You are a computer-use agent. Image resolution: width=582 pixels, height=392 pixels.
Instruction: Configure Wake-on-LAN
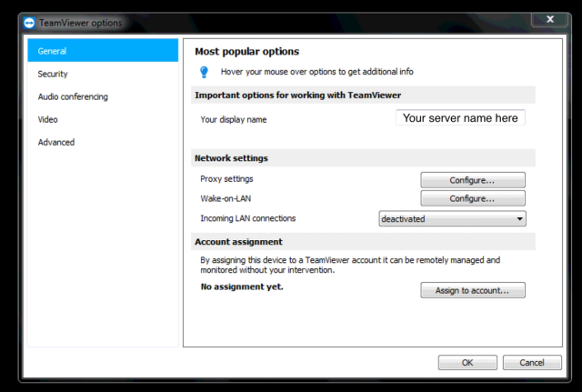coord(473,198)
